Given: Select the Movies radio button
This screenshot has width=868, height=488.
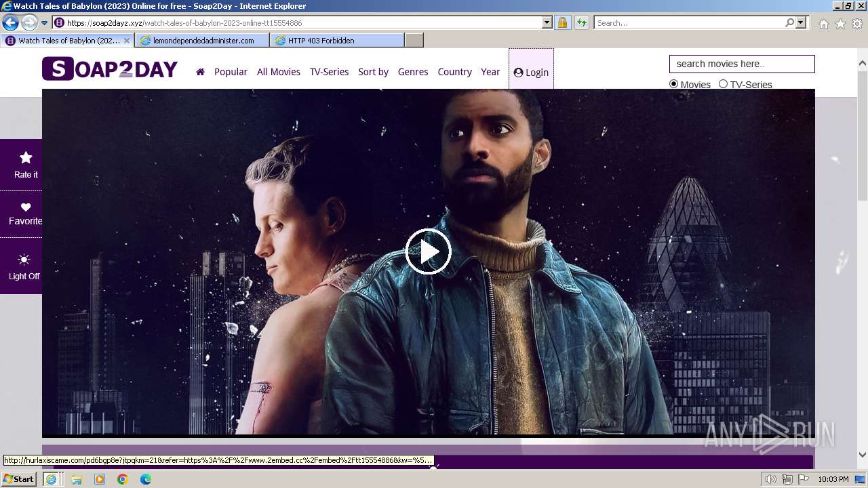Looking at the screenshot, I should click(674, 84).
